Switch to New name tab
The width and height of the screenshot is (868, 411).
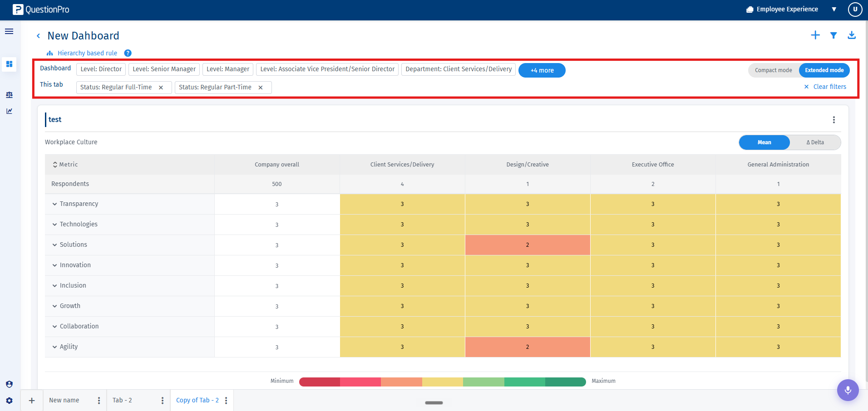[x=64, y=401]
